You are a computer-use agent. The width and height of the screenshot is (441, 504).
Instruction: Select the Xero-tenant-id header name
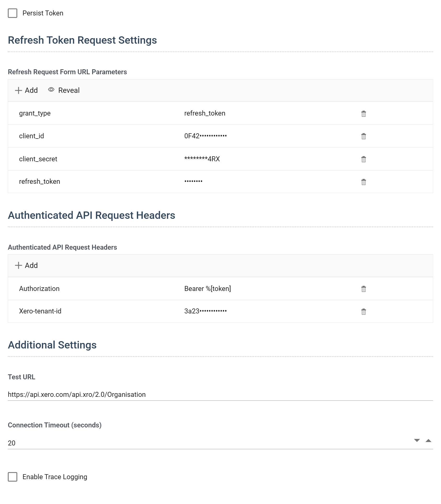40,311
